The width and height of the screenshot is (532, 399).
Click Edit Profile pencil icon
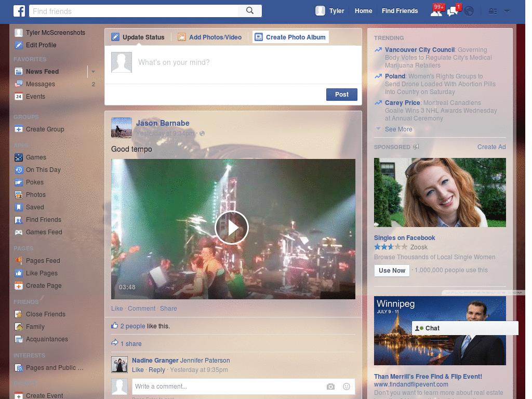(x=19, y=45)
